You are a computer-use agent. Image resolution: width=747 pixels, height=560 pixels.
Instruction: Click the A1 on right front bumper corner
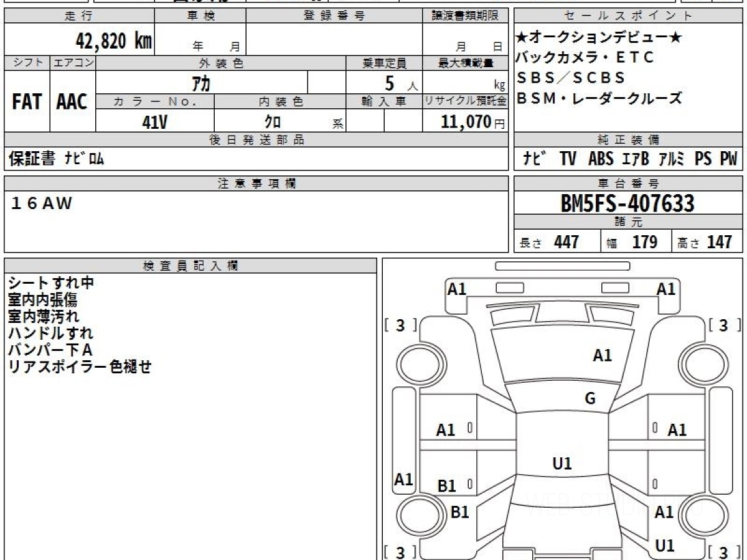(666, 289)
